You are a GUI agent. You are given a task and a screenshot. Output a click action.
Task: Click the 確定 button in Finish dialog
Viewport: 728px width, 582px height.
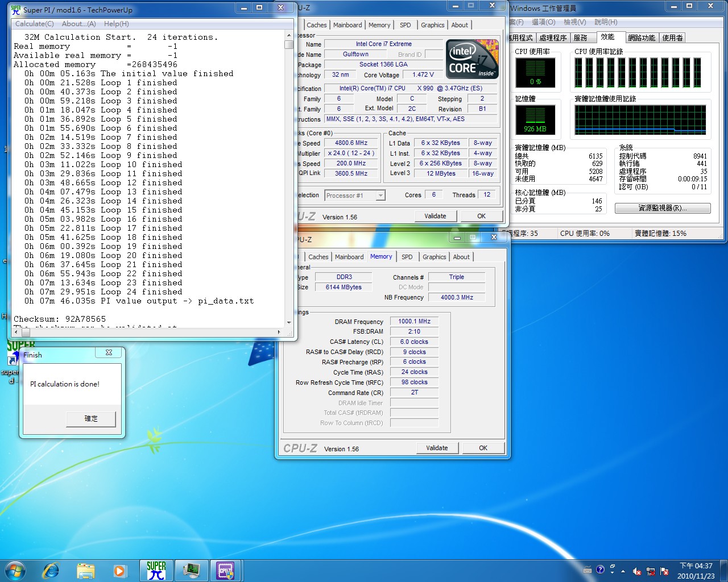[91, 419]
